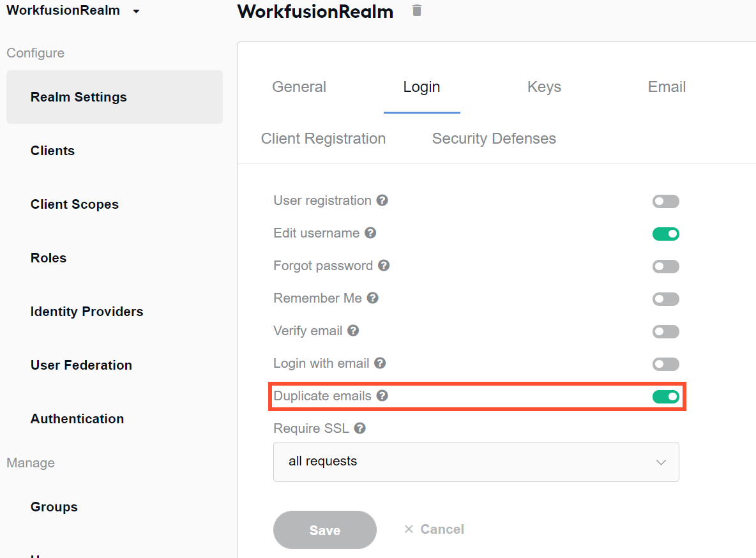Screen dimensions: 756x558
Task: Go to Roles in sidebar
Action: pyautogui.click(x=49, y=258)
